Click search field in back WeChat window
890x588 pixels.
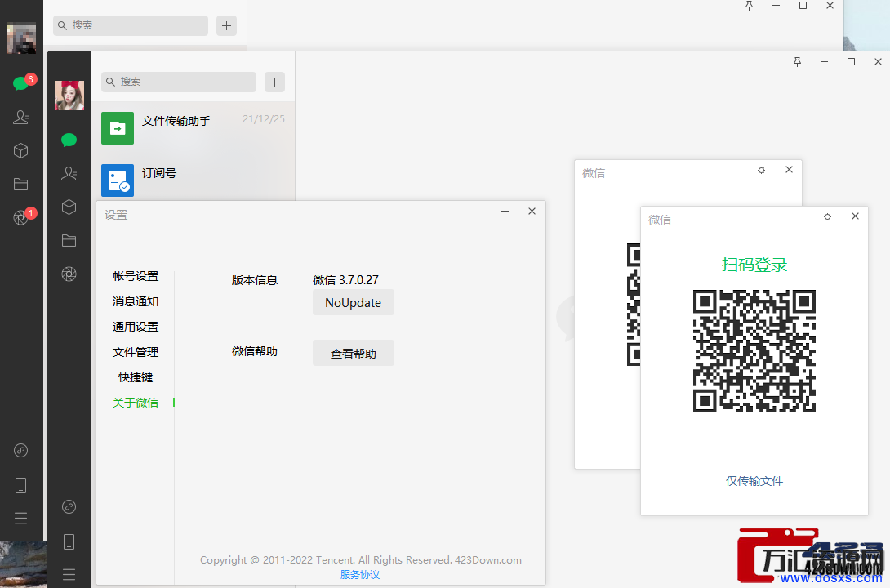coord(131,25)
